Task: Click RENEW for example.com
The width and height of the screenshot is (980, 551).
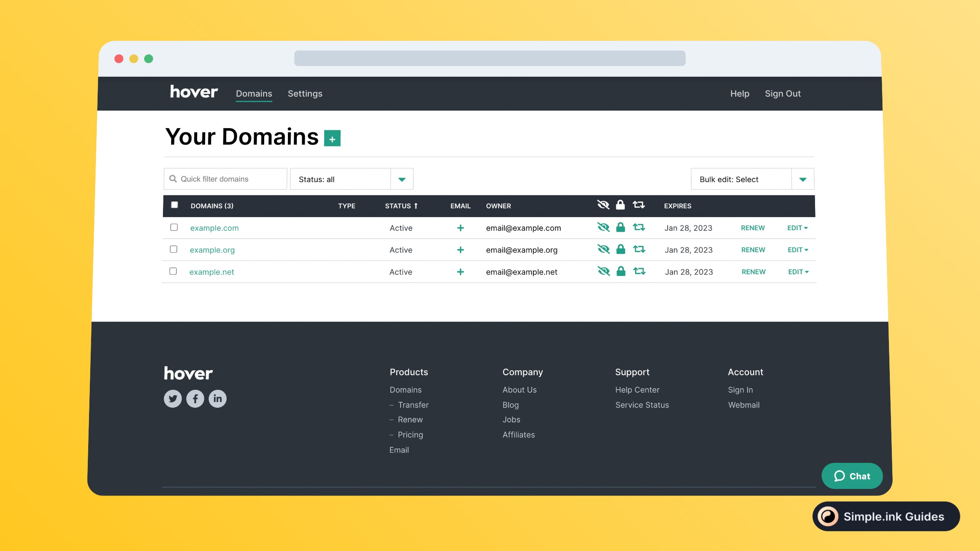Action: [x=753, y=228]
